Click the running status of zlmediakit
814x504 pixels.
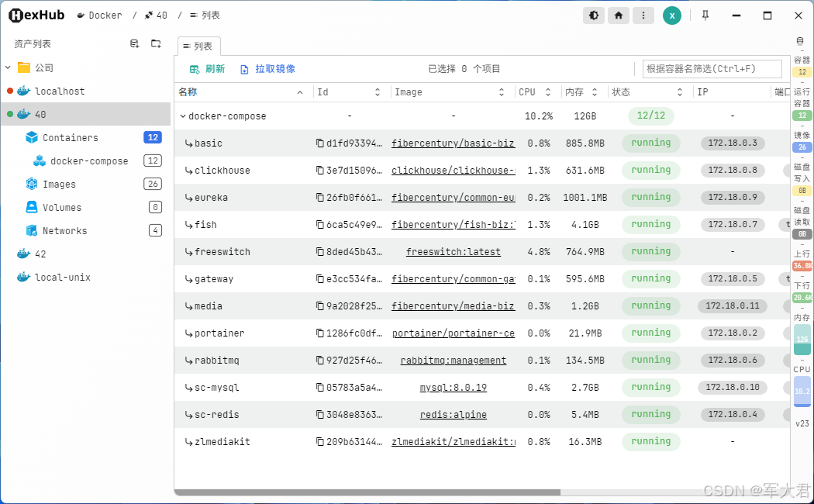(651, 442)
